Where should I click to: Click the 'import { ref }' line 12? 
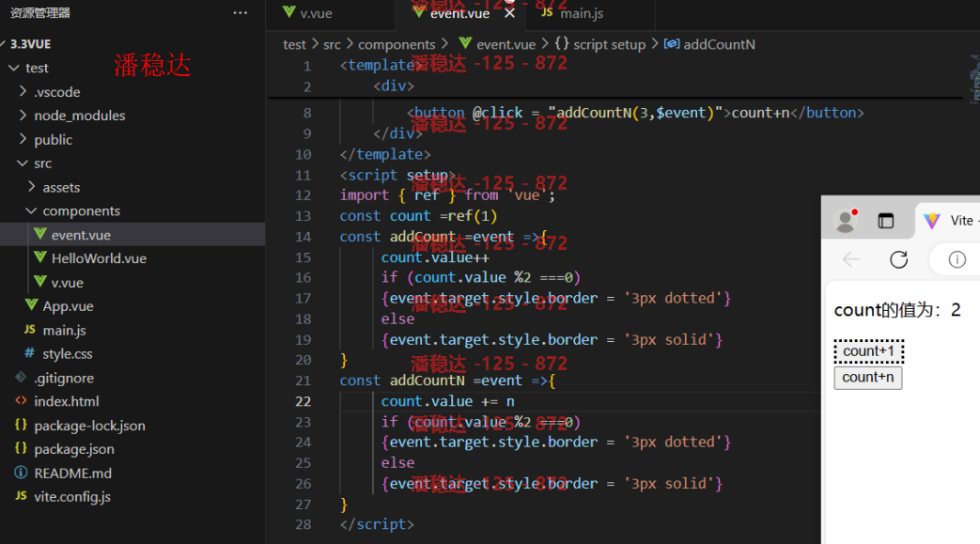coord(447,195)
